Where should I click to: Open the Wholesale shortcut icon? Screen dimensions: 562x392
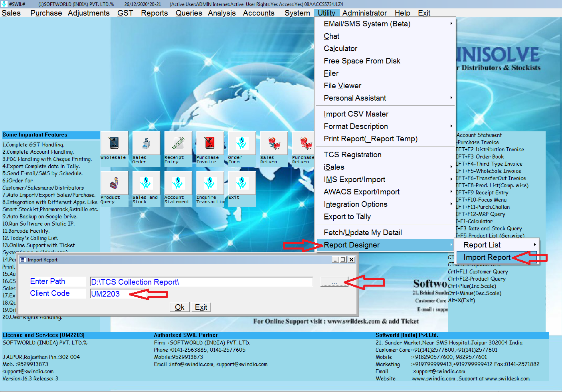click(114, 143)
